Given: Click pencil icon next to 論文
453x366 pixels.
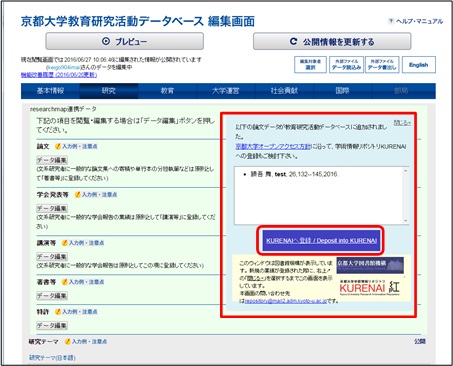Looking at the screenshot, I should (x=58, y=146).
